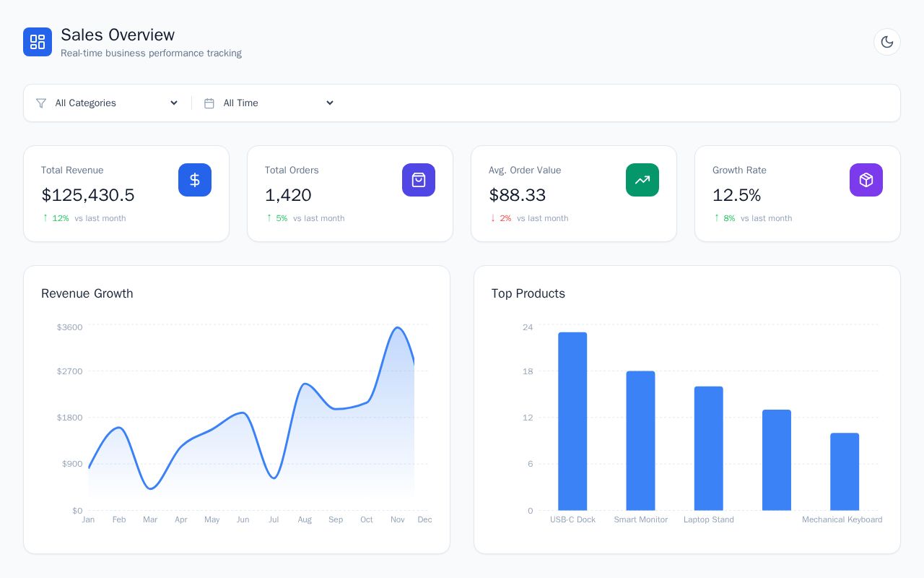The width and height of the screenshot is (924, 578).
Task: Click the calendar icon beside All Time
Action: pos(209,103)
